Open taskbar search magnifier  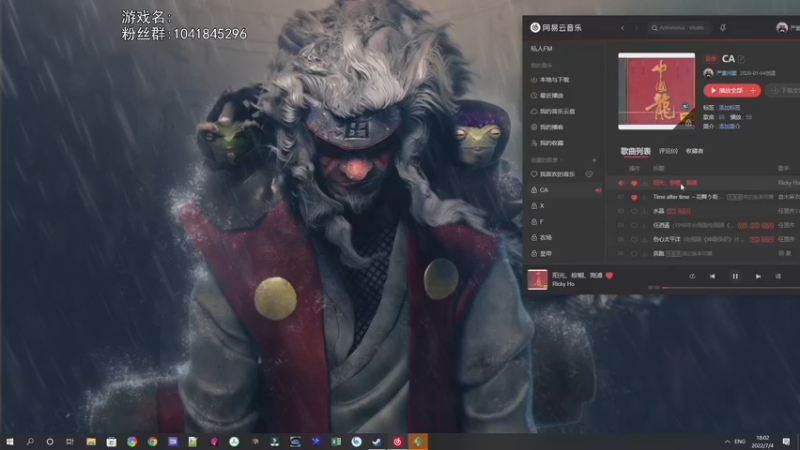(x=30, y=442)
